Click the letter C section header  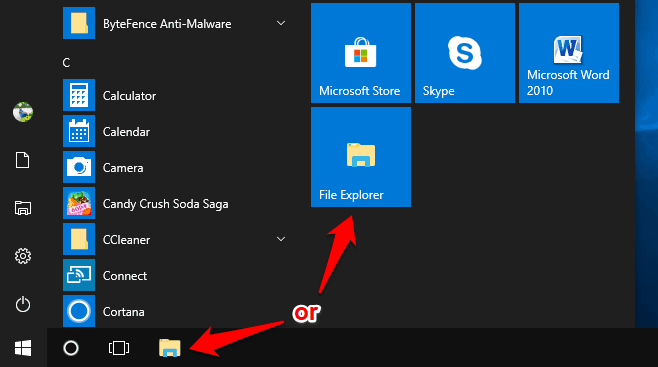point(66,63)
